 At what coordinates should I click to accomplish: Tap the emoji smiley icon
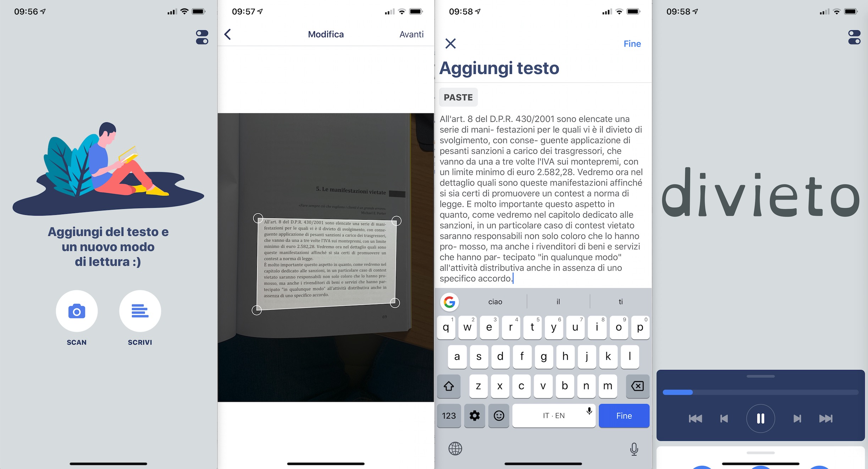click(498, 415)
